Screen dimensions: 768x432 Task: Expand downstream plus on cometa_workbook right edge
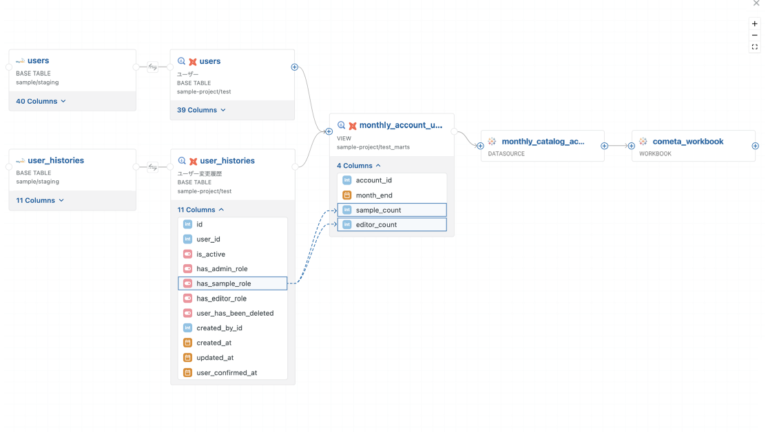755,146
